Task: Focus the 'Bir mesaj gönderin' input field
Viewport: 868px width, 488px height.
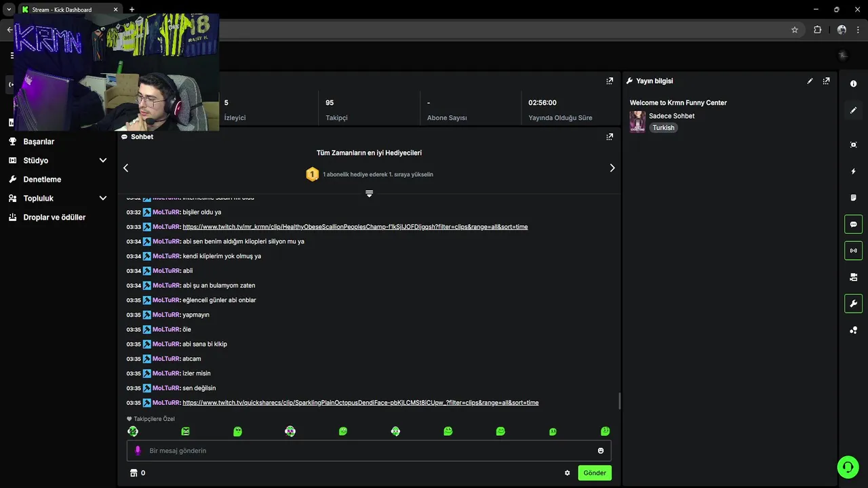Action: [x=369, y=451]
